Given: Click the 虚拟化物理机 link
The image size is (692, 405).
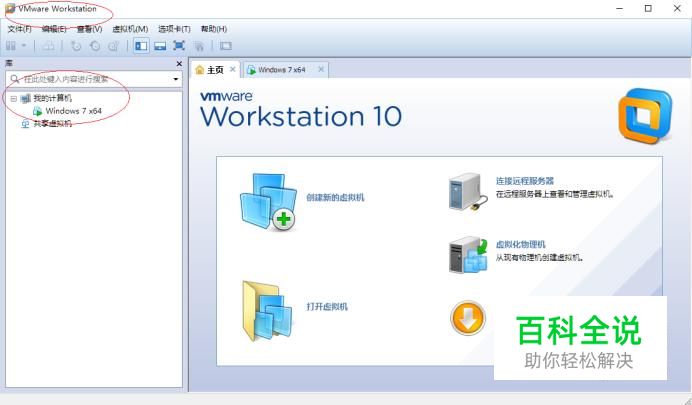Looking at the screenshot, I should 520,244.
